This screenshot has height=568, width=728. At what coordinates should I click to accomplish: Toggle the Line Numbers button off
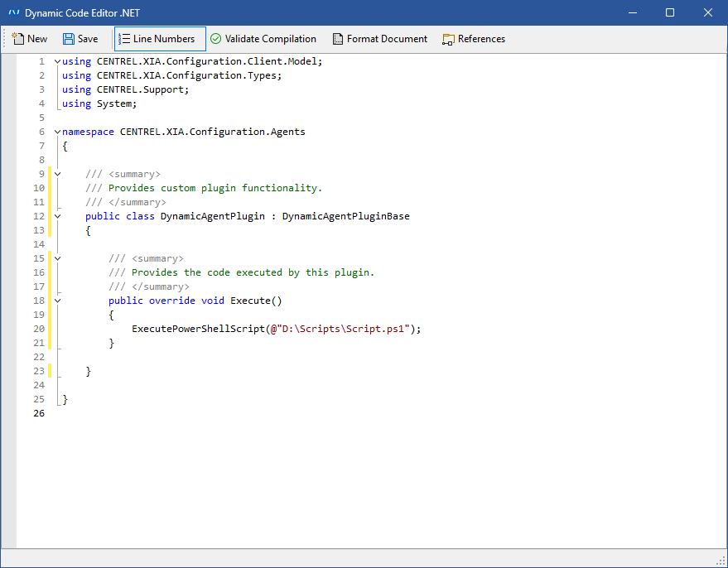click(159, 39)
